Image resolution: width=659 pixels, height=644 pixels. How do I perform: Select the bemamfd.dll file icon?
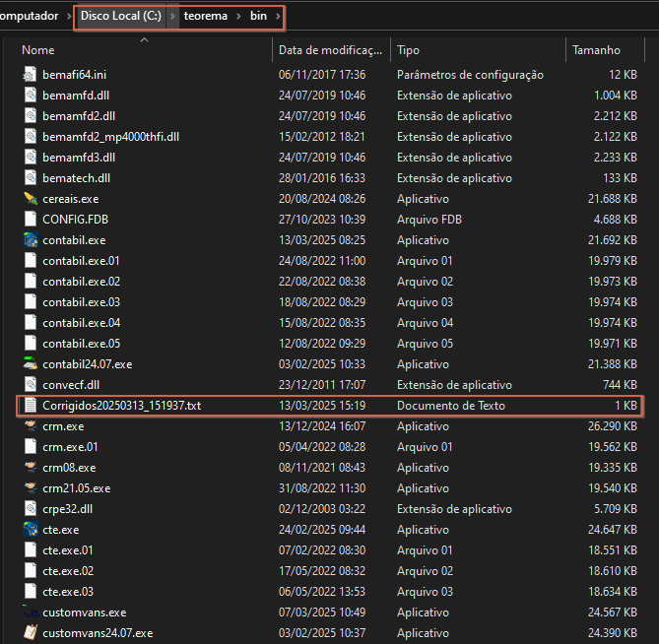[30, 96]
